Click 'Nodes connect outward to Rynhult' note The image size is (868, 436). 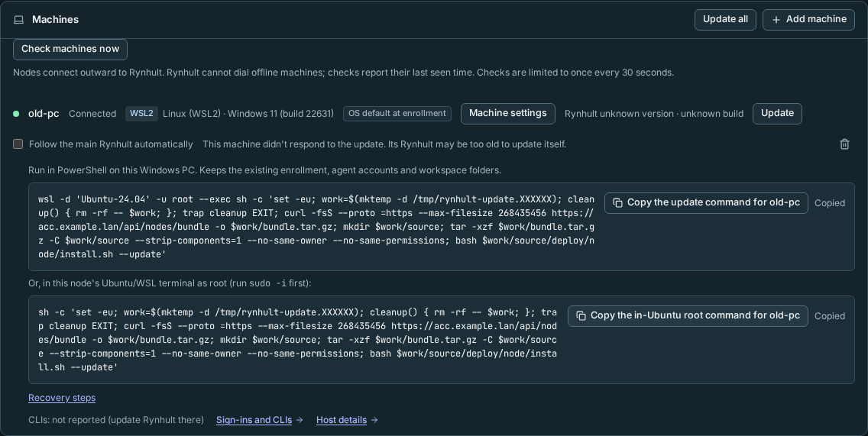click(x=343, y=73)
